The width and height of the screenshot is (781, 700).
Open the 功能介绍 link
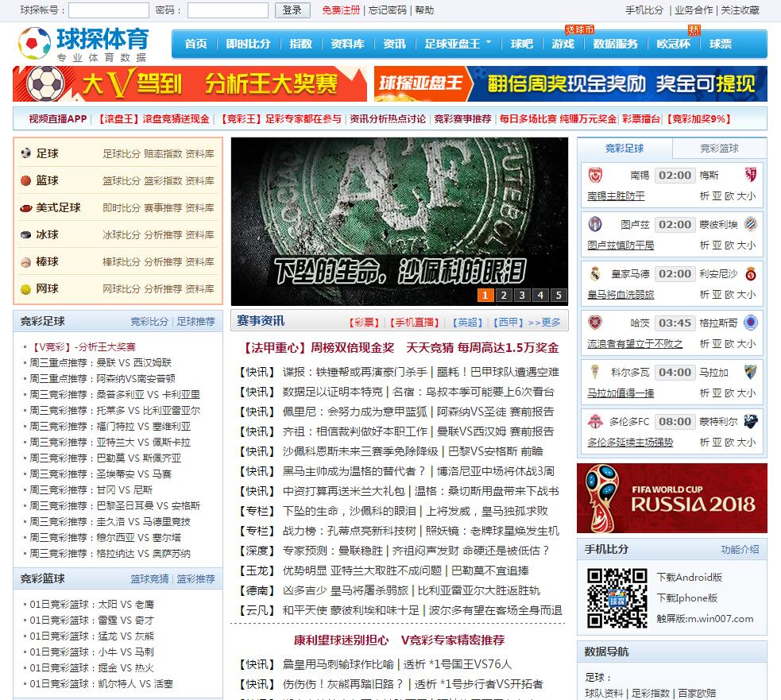click(740, 550)
